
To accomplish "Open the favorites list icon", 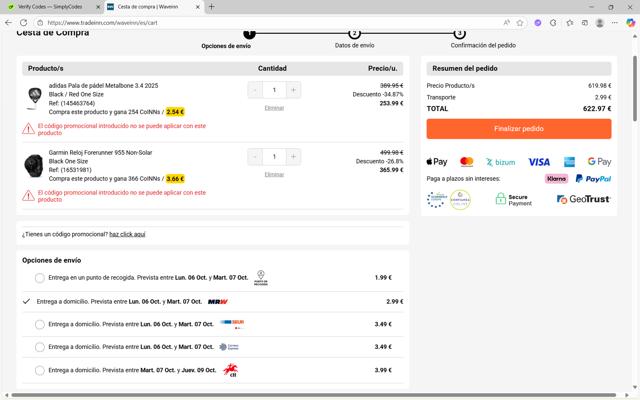I will coord(570,23).
